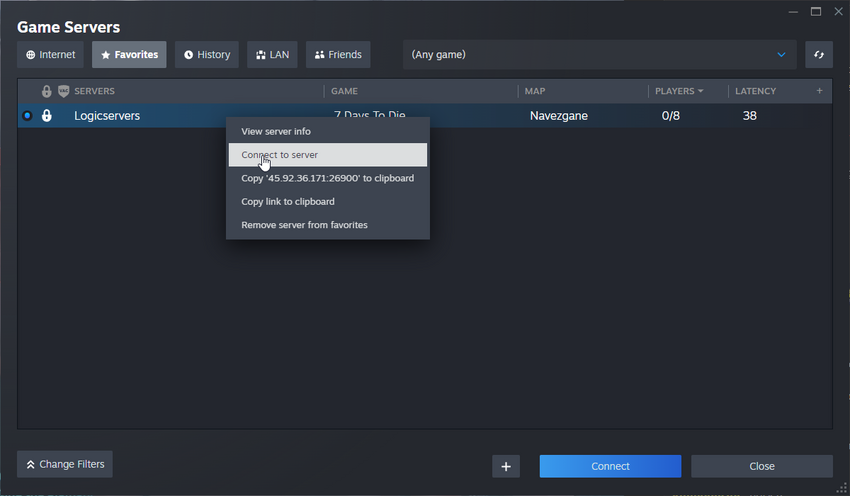850x496 pixels.
Task: Click the blue dot on Logicservers row
Action: click(x=27, y=115)
